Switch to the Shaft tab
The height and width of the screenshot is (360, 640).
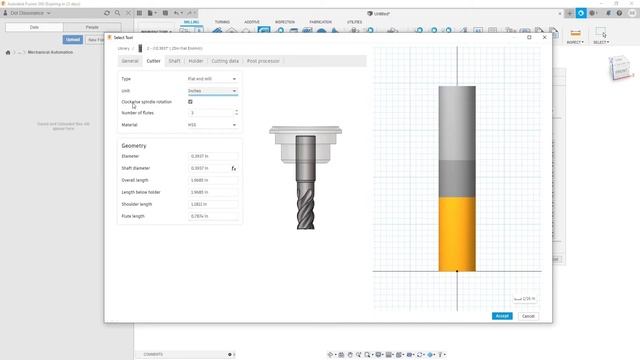tap(174, 61)
